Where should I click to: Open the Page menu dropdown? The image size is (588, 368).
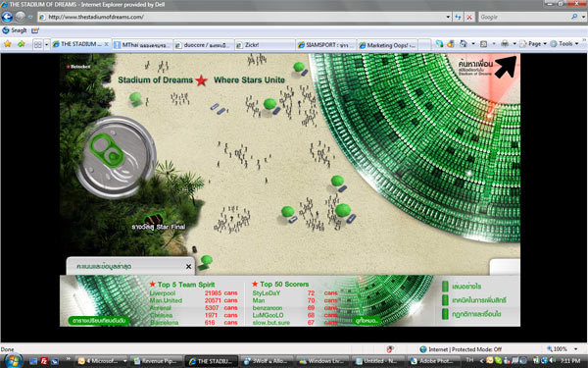533,44
